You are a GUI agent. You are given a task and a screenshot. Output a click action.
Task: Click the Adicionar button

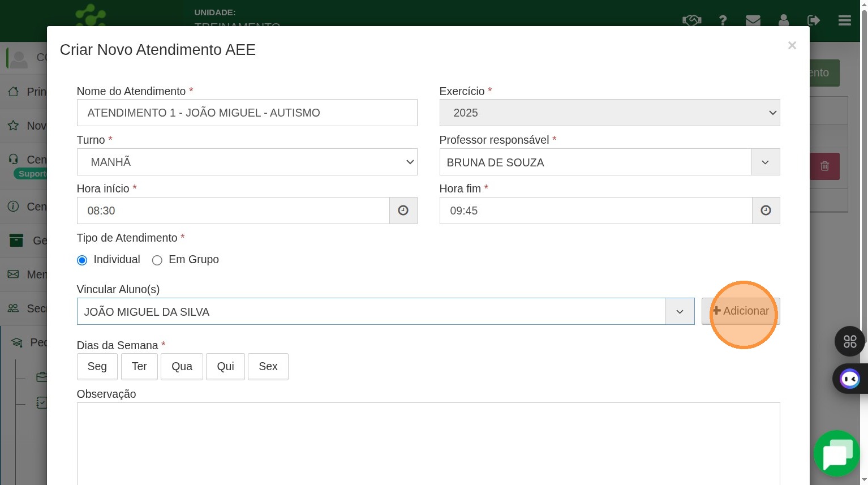tap(741, 311)
